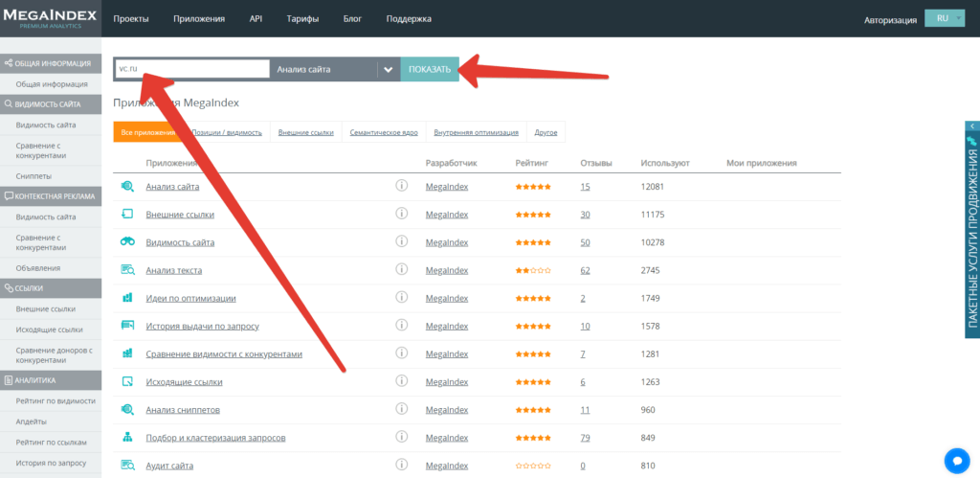Collapse the Видимость сайта sidebar section header
Viewport: 980px width, 478px height.
pos(51,104)
